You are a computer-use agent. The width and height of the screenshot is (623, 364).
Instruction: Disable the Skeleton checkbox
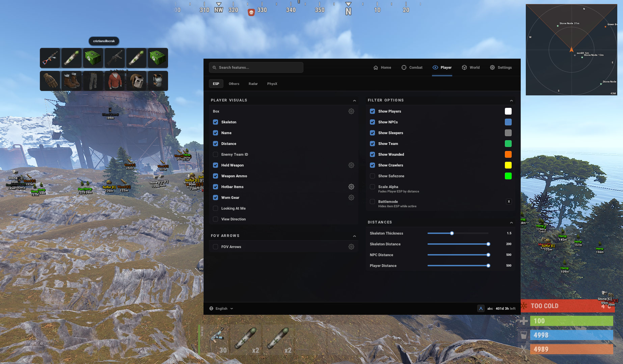click(x=216, y=122)
